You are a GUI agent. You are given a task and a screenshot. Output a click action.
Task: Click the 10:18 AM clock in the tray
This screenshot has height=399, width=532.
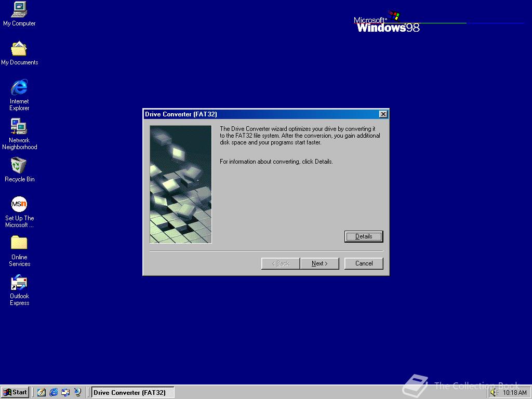coord(514,393)
